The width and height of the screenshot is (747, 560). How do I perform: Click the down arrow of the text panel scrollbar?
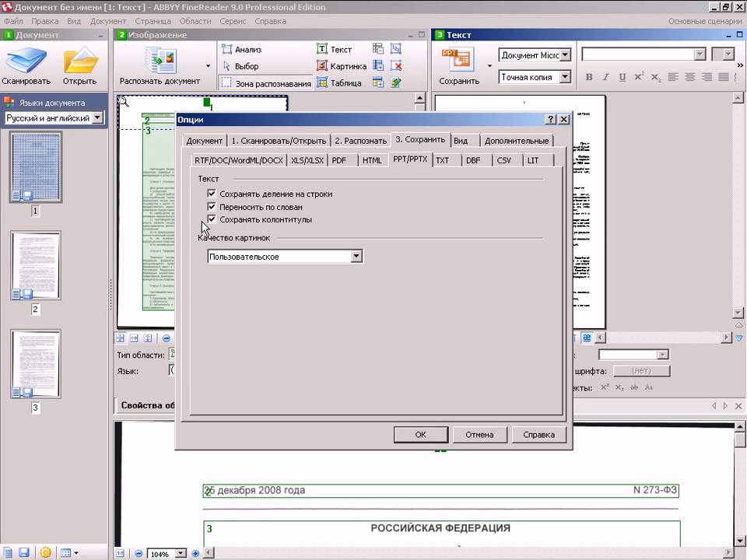pyautogui.click(x=738, y=313)
